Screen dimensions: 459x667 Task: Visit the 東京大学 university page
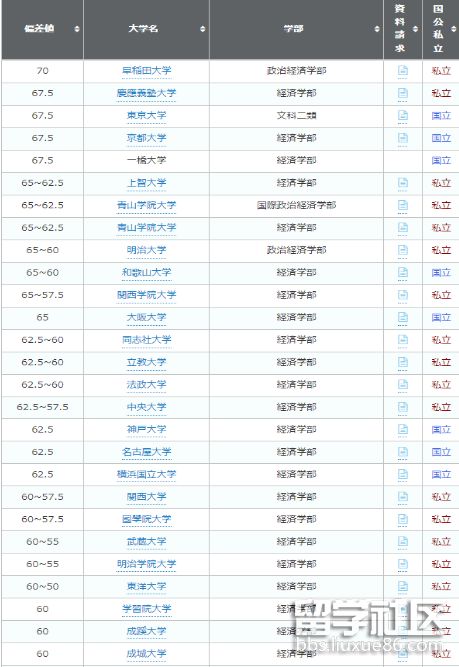tap(146, 116)
